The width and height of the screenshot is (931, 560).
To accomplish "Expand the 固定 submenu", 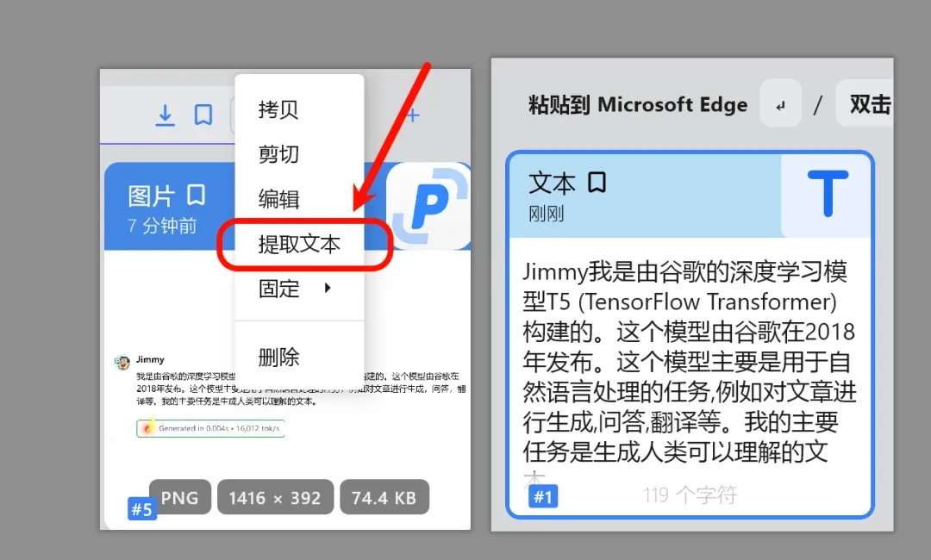I will 299,289.
